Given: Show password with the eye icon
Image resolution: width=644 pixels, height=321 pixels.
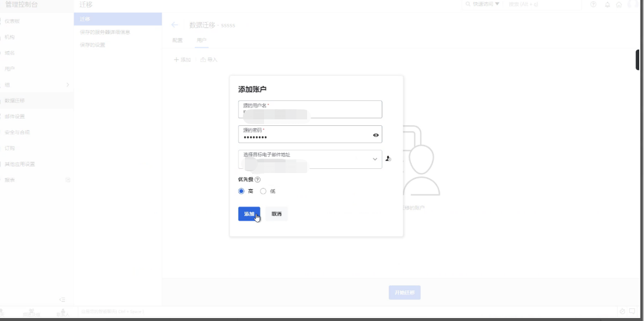Looking at the screenshot, I should tap(376, 135).
